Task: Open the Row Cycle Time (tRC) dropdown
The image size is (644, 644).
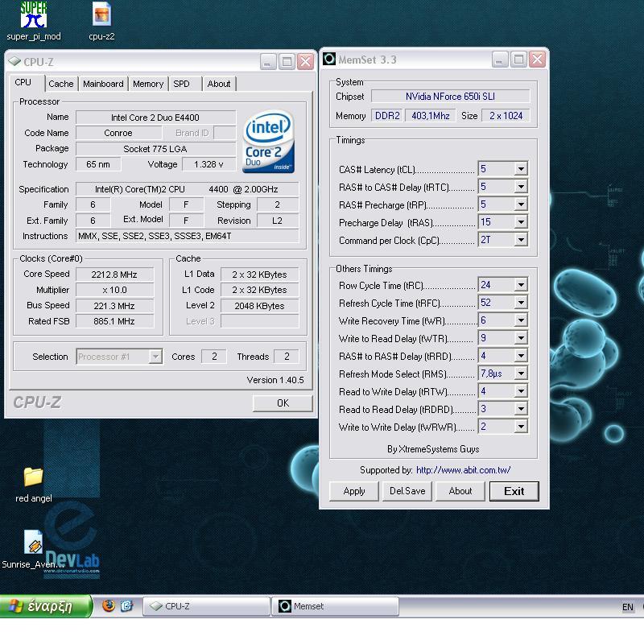Action: pos(521,285)
